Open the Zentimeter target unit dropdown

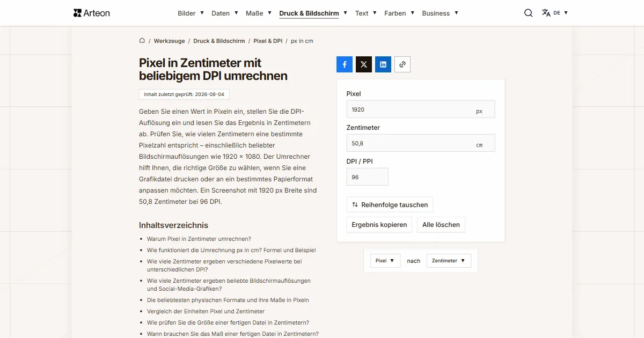(x=449, y=261)
